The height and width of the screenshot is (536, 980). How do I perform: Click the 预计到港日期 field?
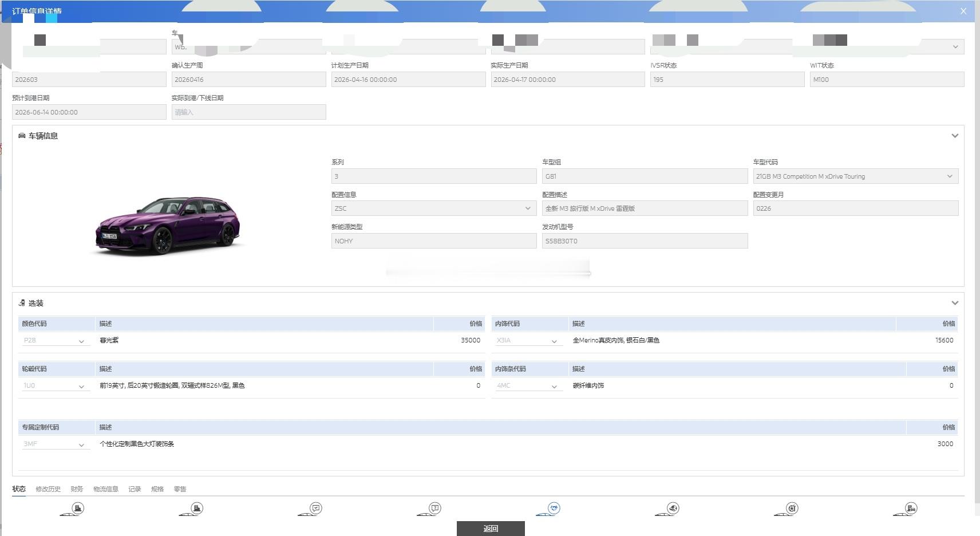click(89, 112)
